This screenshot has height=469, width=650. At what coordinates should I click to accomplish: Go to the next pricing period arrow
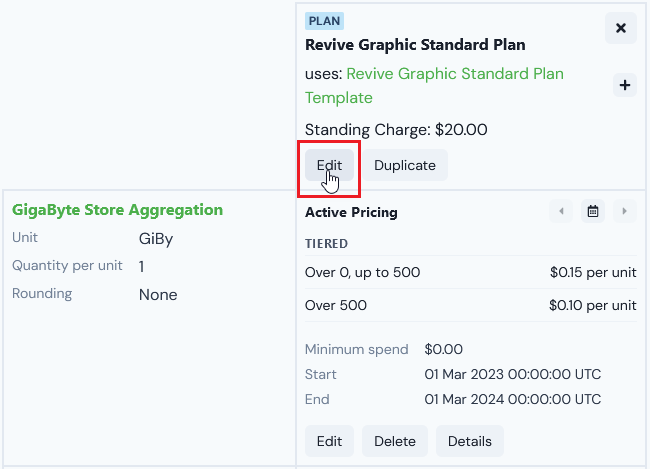click(624, 211)
